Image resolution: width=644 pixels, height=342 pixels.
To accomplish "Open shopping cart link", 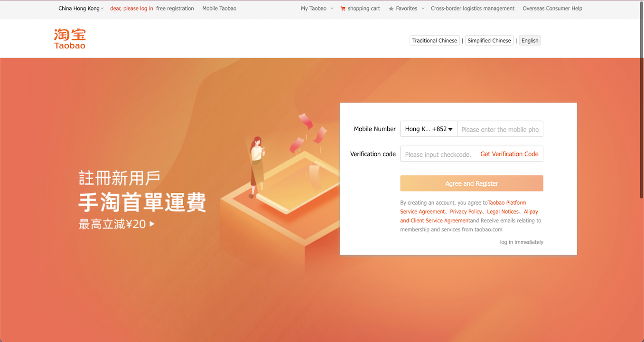I will pos(364,9).
